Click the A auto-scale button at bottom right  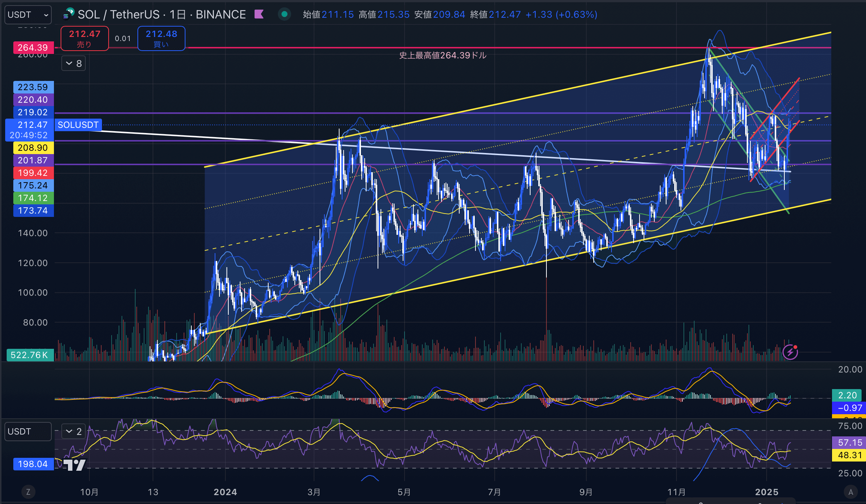850,492
